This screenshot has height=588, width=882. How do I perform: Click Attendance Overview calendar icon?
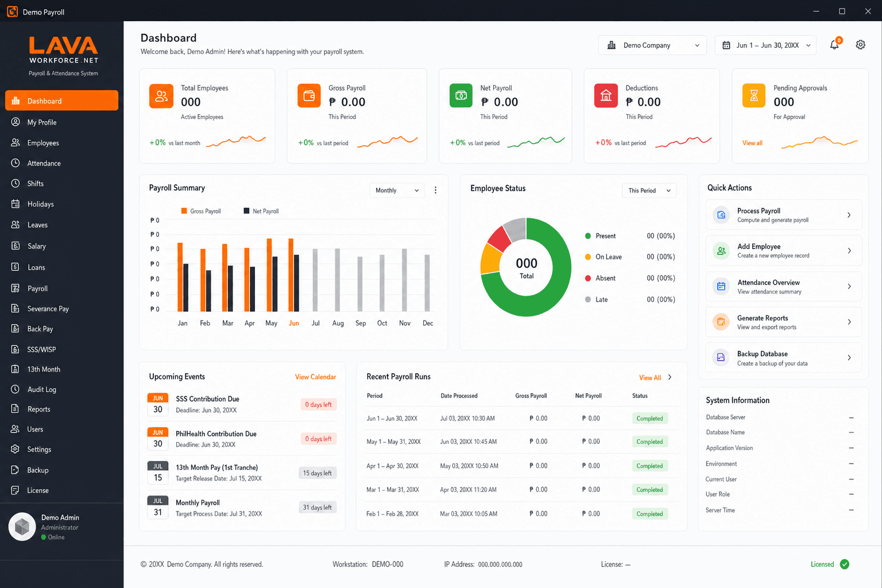721,286
